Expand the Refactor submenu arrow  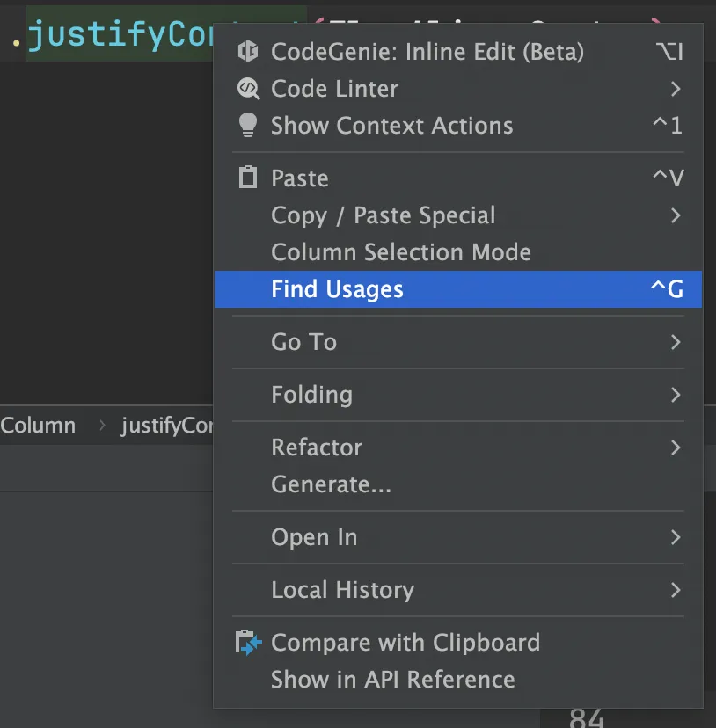coord(676,448)
